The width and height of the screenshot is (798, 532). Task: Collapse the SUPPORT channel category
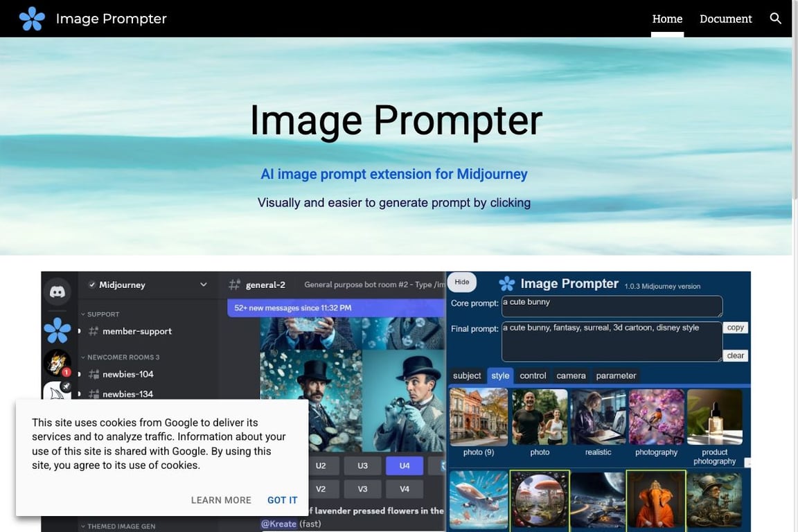[100, 314]
